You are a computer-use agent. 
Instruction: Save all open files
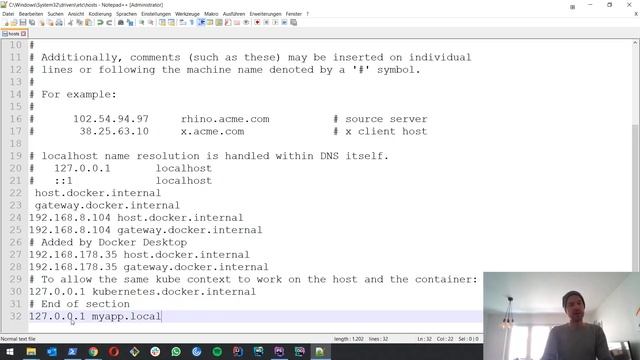pyautogui.click(x=32, y=22)
